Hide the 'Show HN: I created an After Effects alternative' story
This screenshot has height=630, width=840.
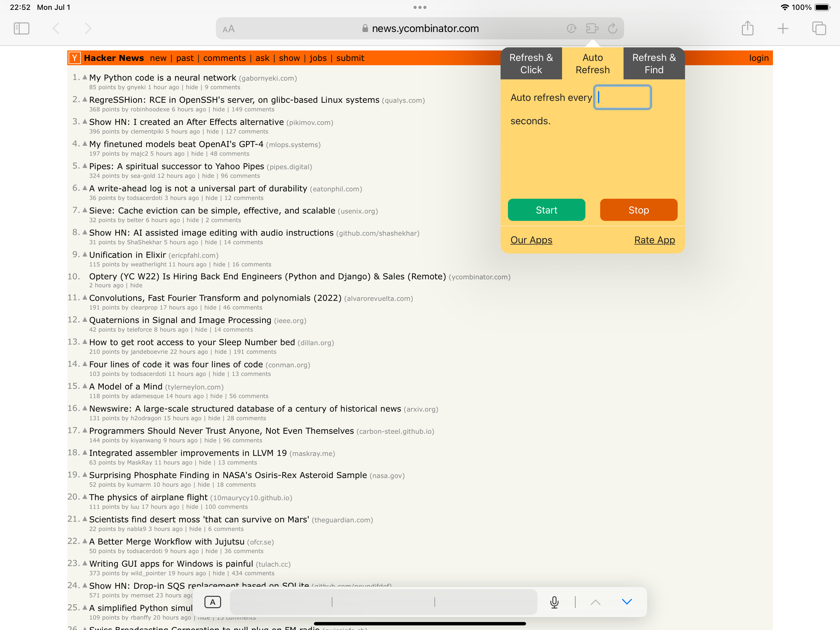(213, 131)
